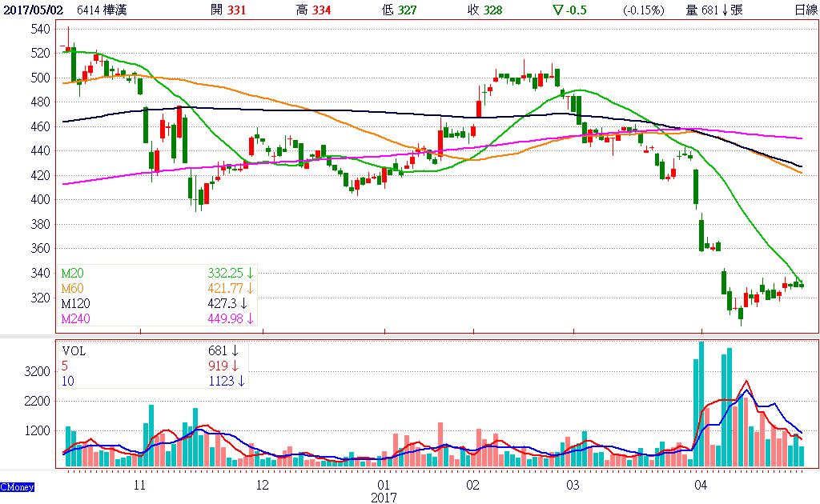Click the down arrow beside 10-day volume 1123

pos(241,382)
